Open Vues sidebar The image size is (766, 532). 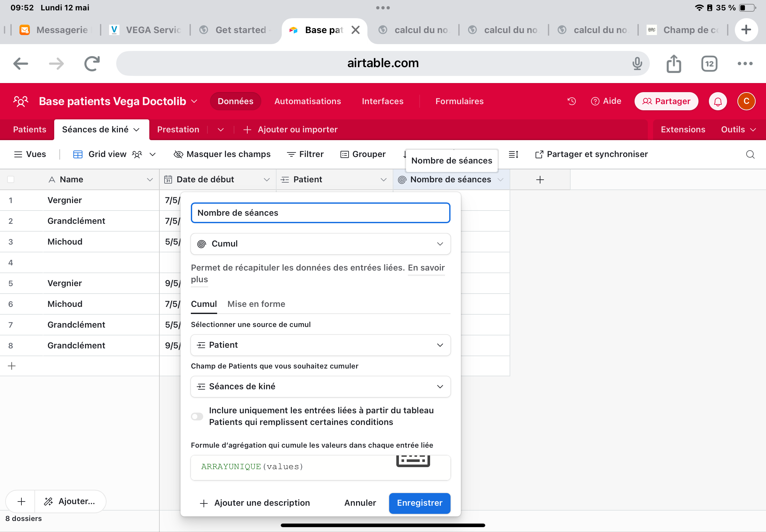coord(30,154)
